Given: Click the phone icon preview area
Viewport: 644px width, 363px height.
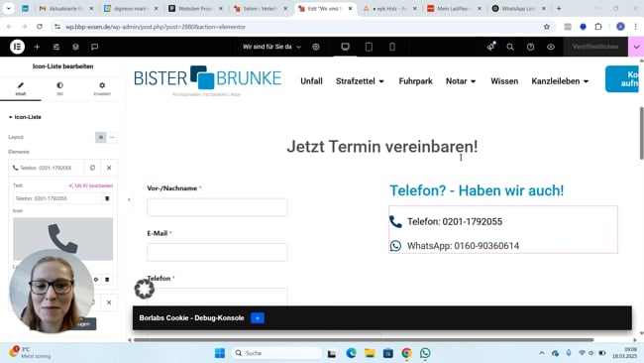Looking at the screenshot, I should [62, 239].
